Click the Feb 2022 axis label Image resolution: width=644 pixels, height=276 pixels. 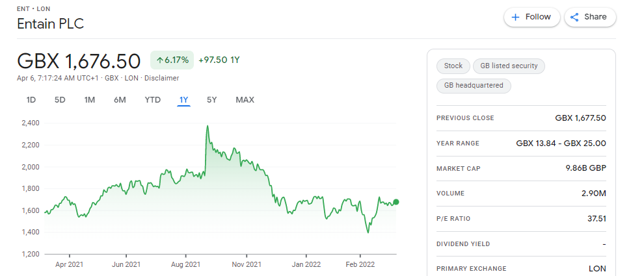point(360,264)
